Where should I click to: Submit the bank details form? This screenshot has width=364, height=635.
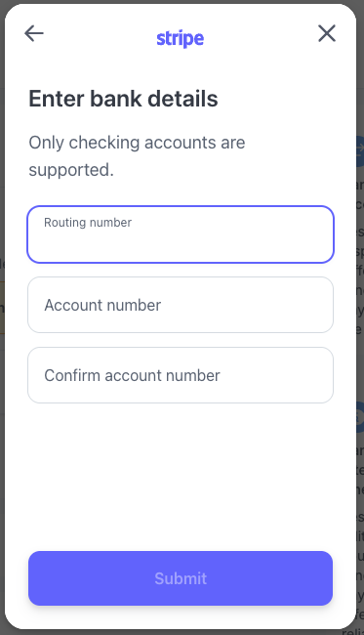(181, 578)
